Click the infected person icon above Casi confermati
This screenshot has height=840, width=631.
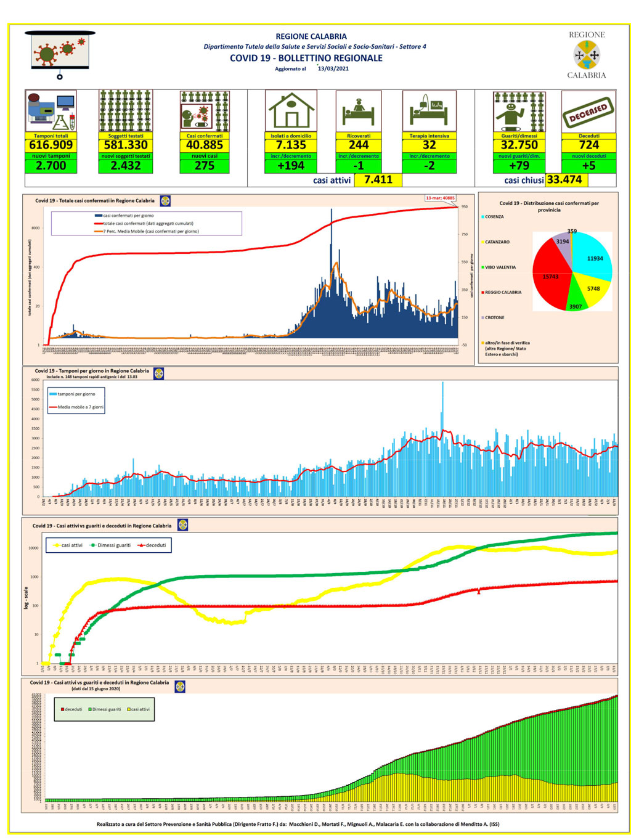tap(205, 112)
